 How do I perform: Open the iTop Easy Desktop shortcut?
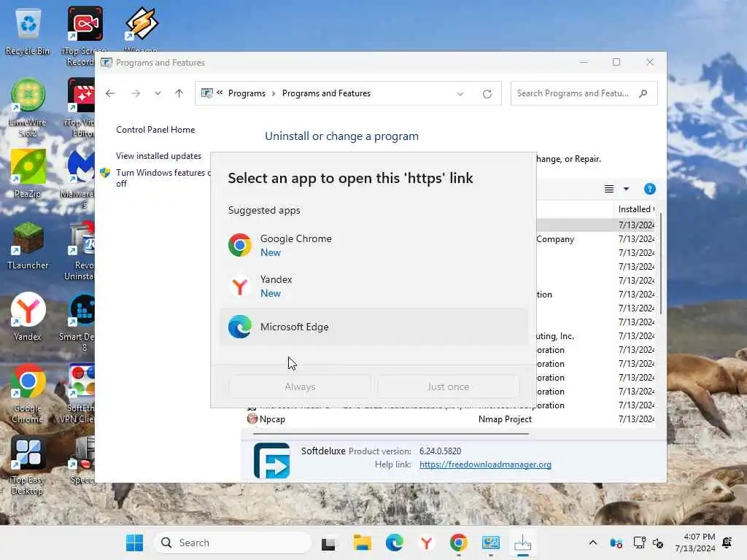coord(28,465)
